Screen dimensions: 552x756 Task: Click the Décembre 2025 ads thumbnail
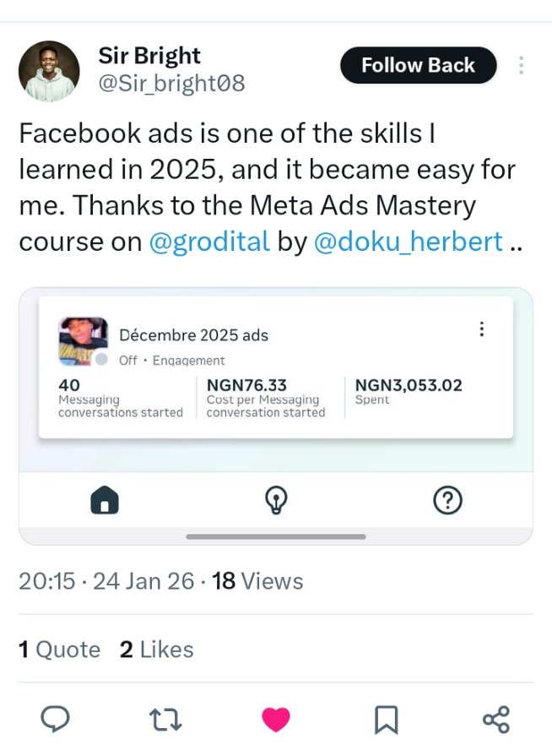[83, 340]
